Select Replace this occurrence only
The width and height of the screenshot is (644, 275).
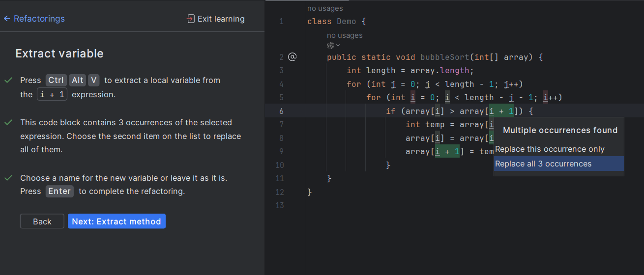pos(559,149)
